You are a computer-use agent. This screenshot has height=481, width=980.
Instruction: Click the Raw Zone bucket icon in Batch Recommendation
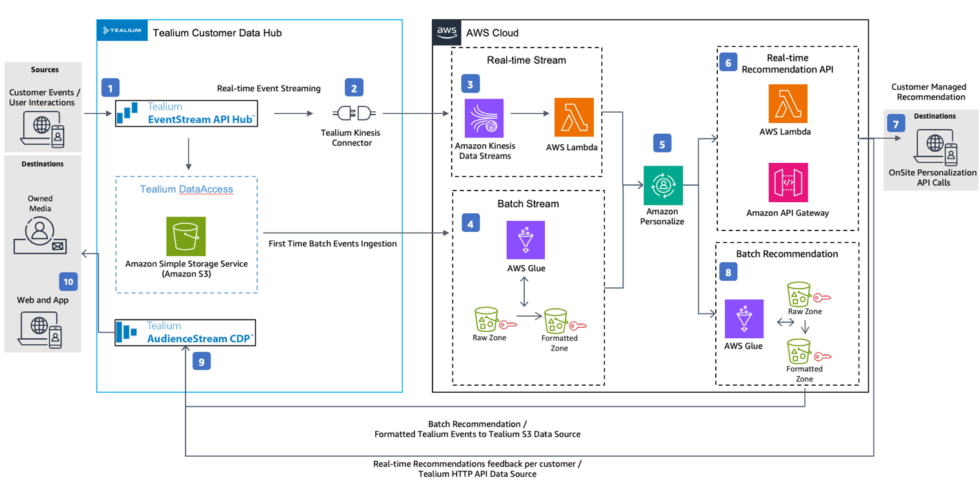(x=799, y=294)
